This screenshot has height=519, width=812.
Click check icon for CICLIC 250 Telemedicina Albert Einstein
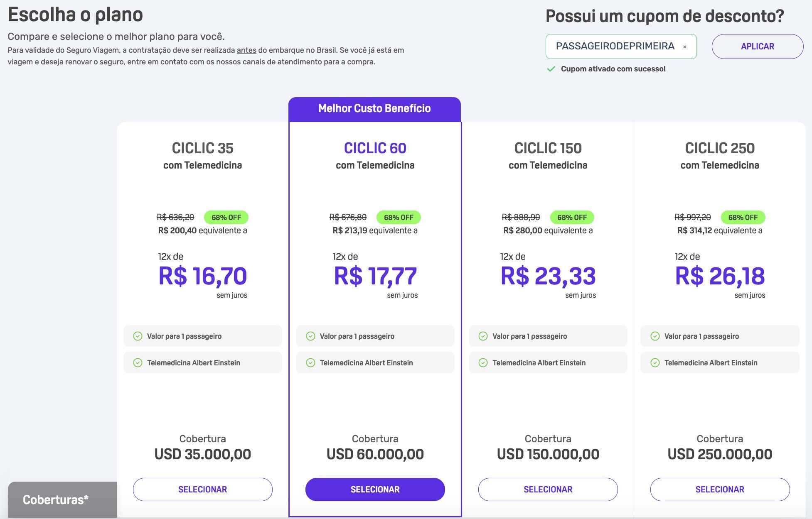655,362
